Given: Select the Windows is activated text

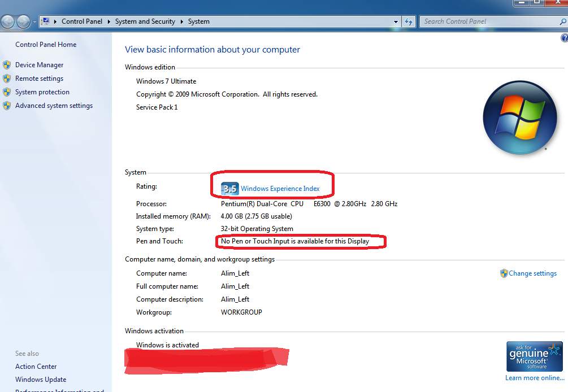Looking at the screenshot, I should point(167,345).
